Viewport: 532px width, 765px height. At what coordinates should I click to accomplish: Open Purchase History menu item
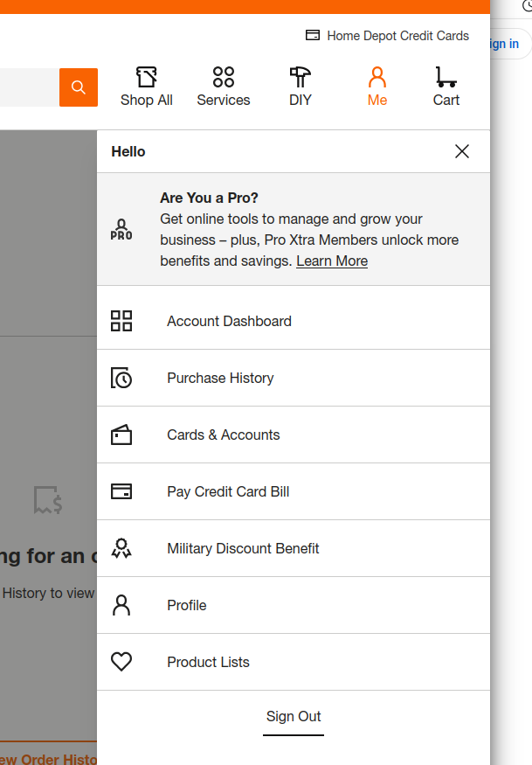220,378
